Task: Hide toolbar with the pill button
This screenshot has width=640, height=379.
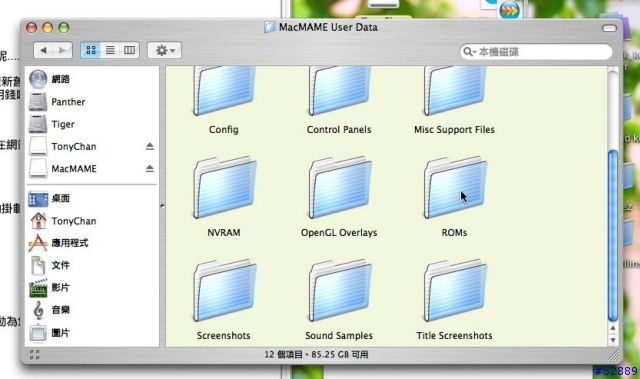Action: coord(609,28)
